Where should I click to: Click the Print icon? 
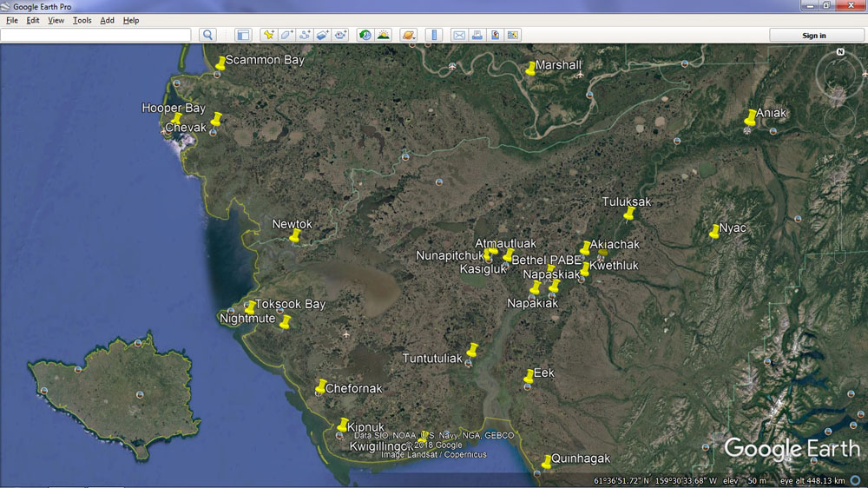(477, 35)
